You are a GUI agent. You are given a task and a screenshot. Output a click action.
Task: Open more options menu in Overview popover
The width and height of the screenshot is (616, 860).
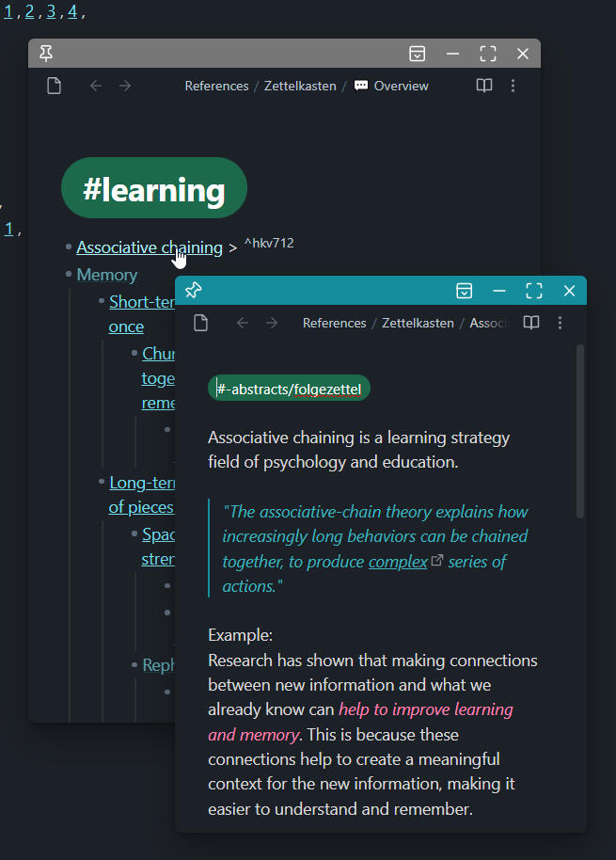pyautogui.click(x=513, y=86)
